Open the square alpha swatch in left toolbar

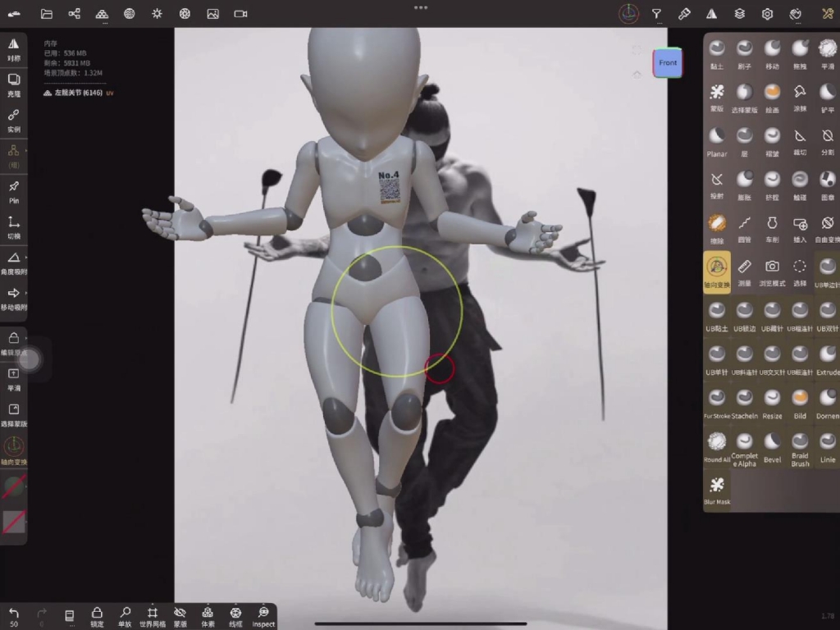14,522
